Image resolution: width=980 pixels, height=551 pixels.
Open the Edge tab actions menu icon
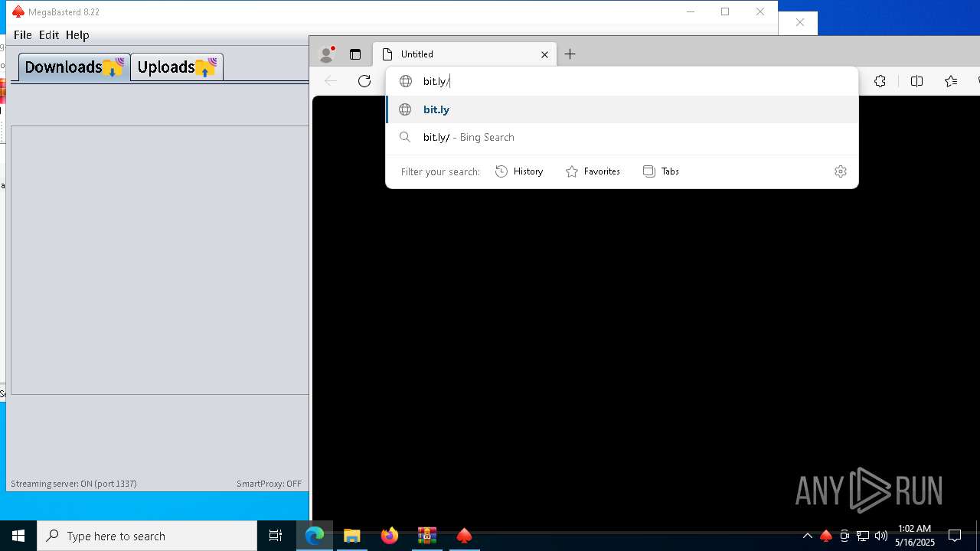point(355,54)
